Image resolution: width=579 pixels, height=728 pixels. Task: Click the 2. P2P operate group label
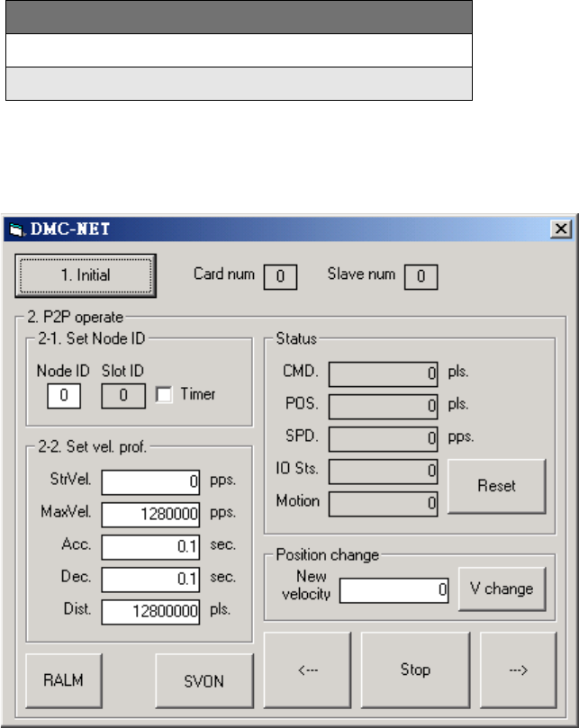(76, 317)
